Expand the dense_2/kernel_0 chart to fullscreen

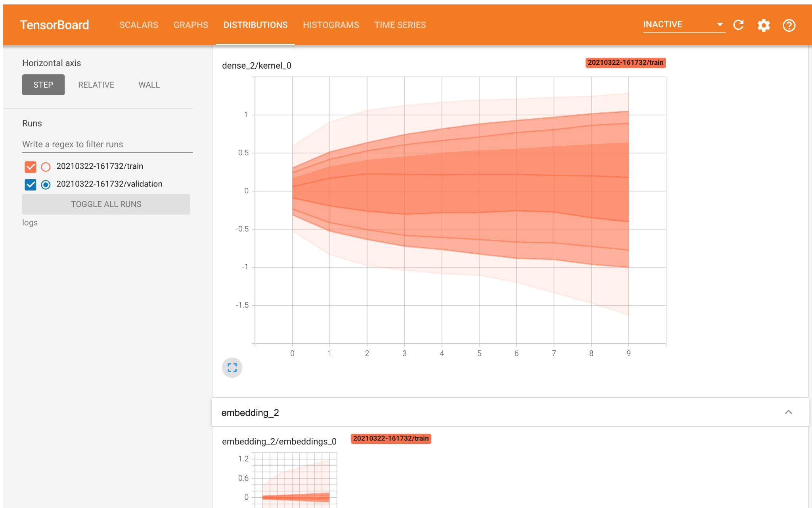point(232,368)
